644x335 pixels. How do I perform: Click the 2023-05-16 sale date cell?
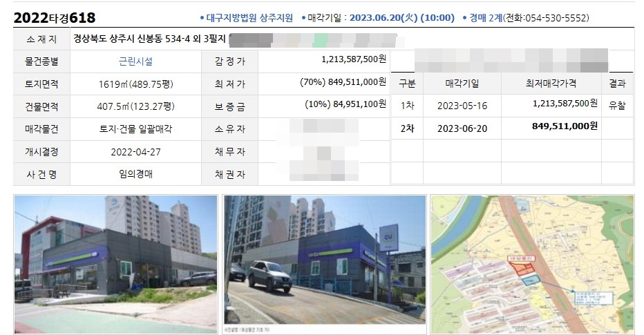[x=462, y=106]
